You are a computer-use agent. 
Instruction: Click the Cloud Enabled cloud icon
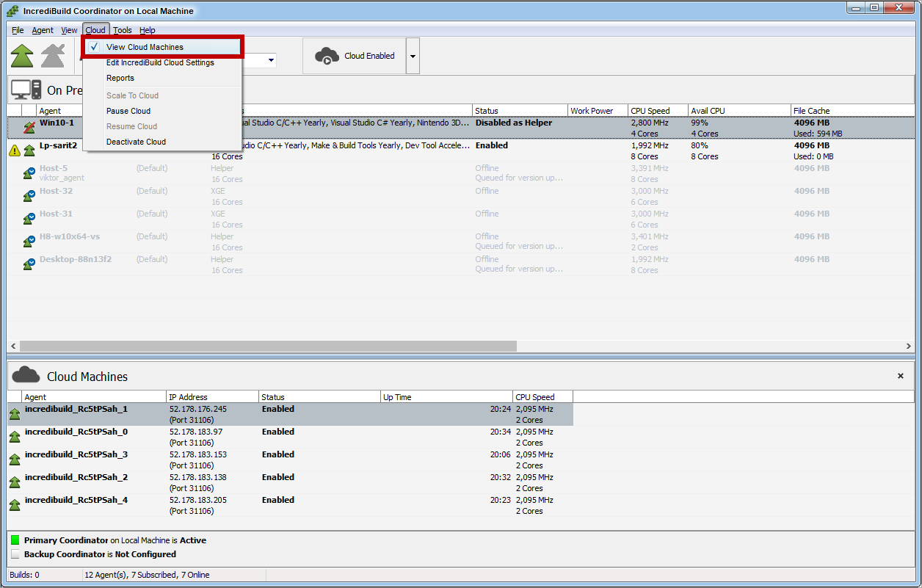point(327,56)
